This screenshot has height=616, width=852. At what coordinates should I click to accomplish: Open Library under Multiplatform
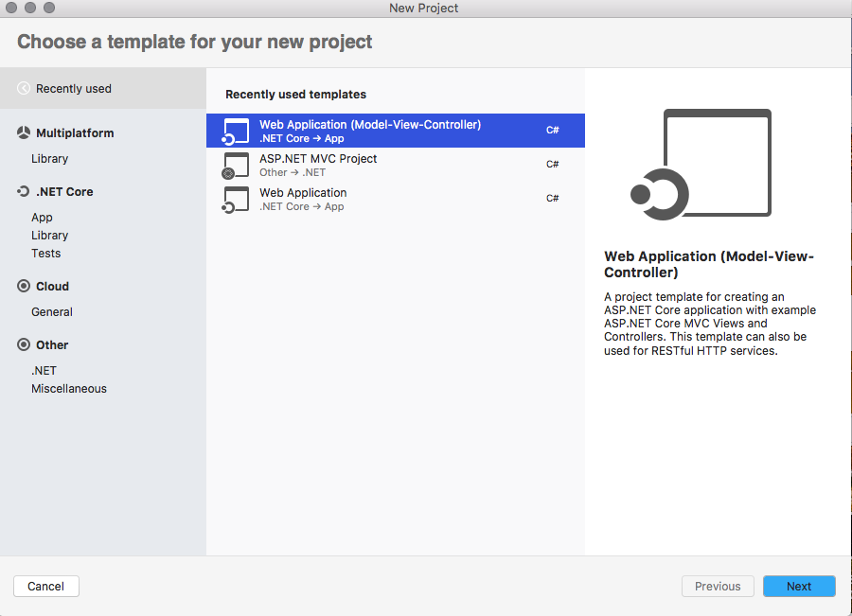click(49, 159)
